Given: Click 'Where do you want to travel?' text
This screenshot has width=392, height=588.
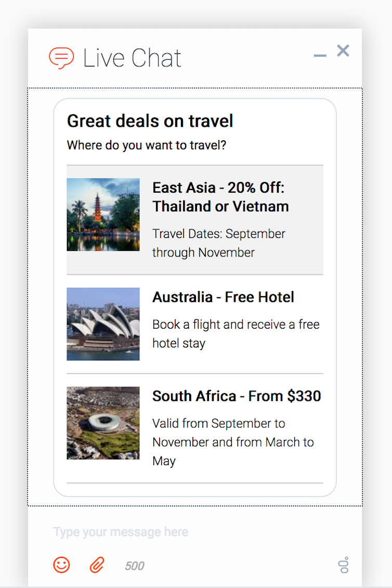Looking at the screenshot, I should click(147, 145).
